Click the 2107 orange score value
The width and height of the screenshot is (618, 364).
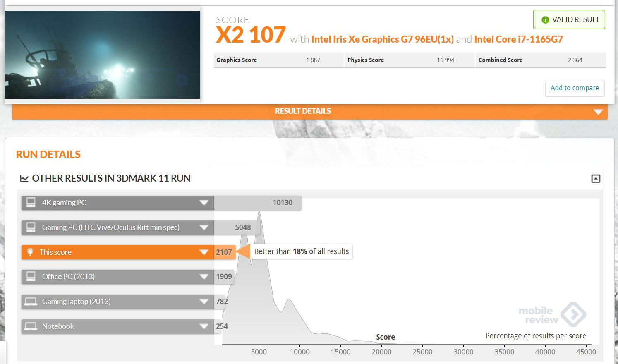(x=224, y=252)
